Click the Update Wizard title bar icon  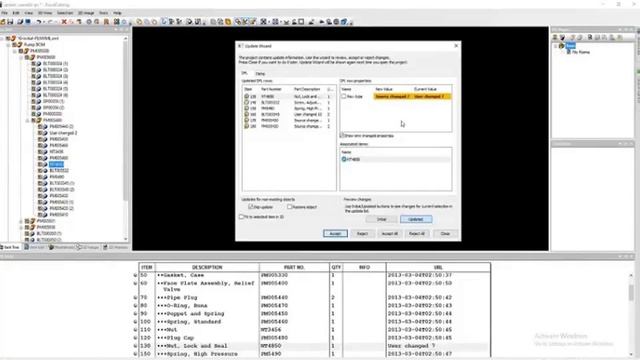click(x=241, y=46)
